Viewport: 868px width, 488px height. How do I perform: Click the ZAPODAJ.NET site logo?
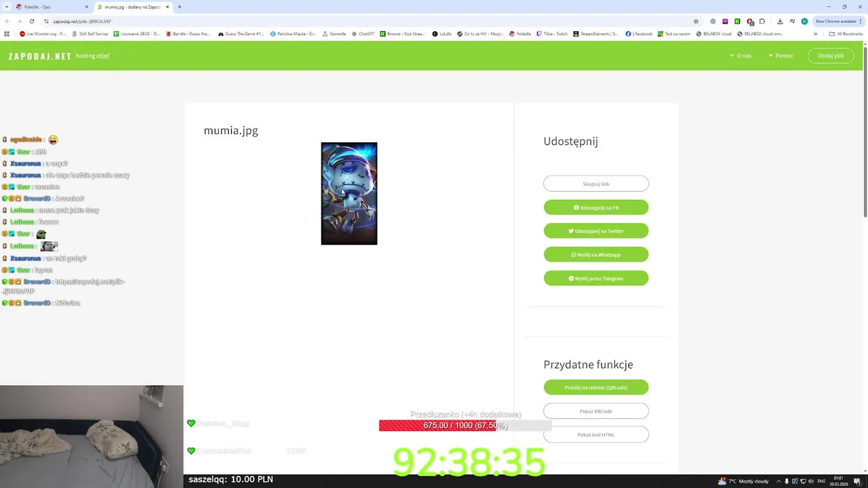pyautogui.click(x=39, y=56)
